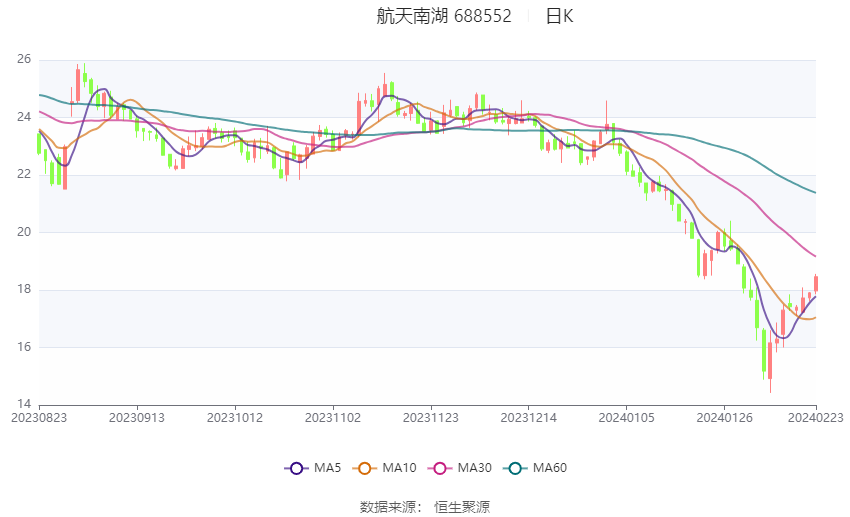
Task: Select the 20240223 date axis label
Action: (x=815, y=418)
